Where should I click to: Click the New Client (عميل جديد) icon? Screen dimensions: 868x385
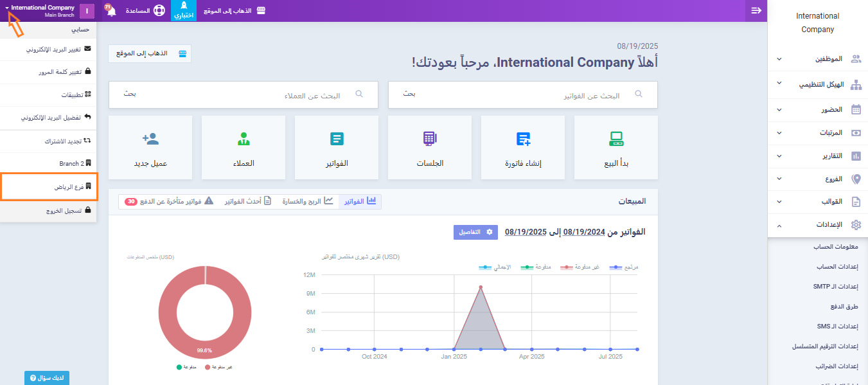150,139
